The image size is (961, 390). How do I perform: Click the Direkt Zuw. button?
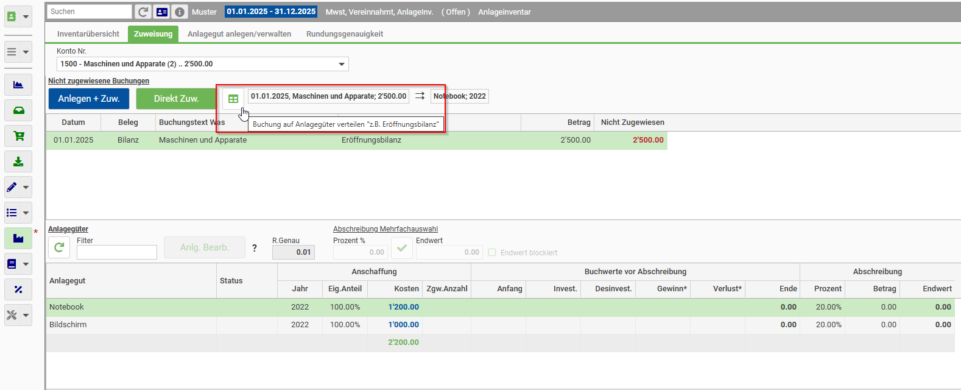click(177, 98)
